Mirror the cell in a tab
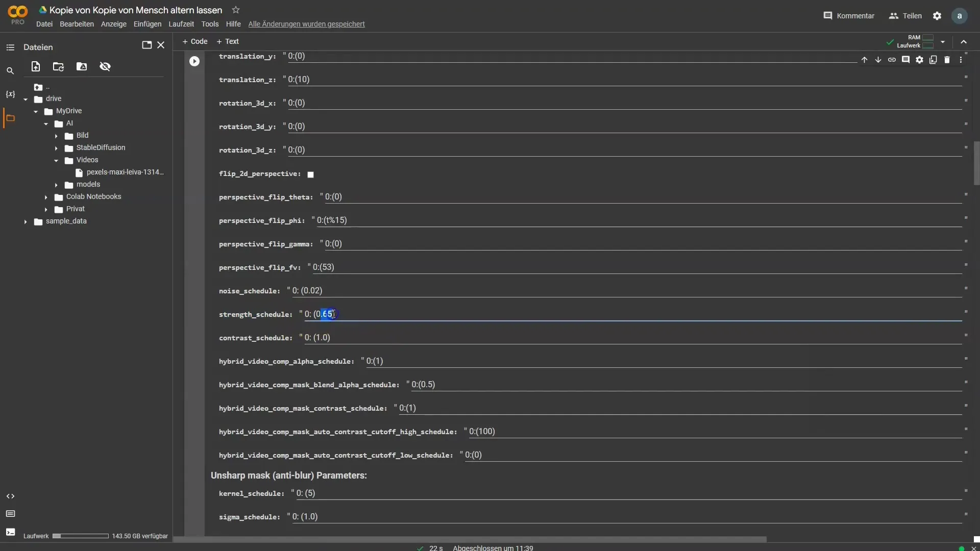The width and height of the screenshot is (980, 551). (933, 60)
